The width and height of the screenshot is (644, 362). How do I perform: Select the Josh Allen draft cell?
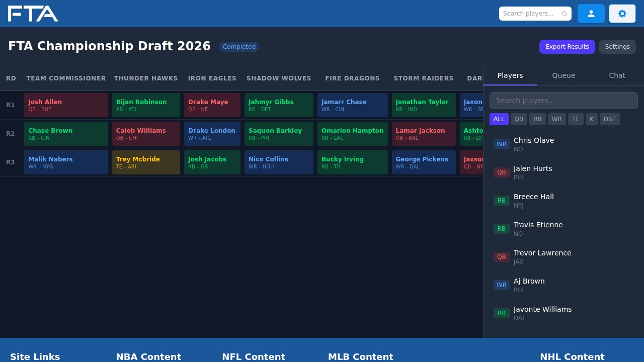(x=66, y=105)
